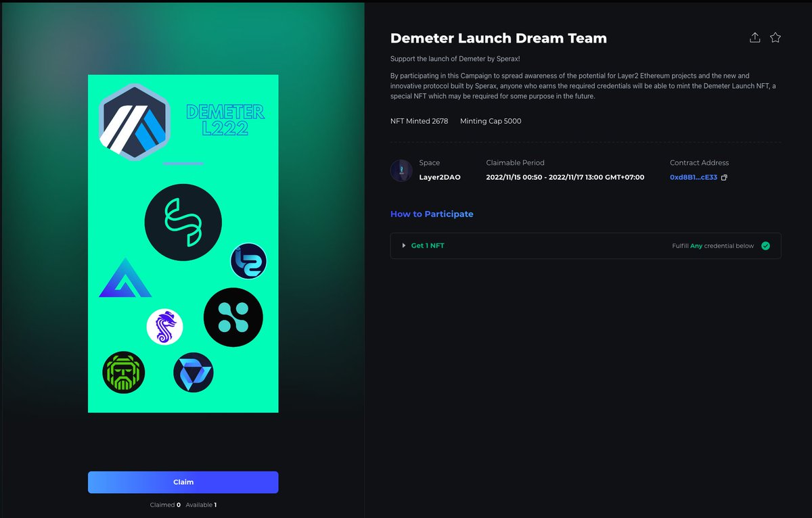Screen dimensions: 812x518
Task: Copy the contract address via copy icon
Action: [724, 177]
